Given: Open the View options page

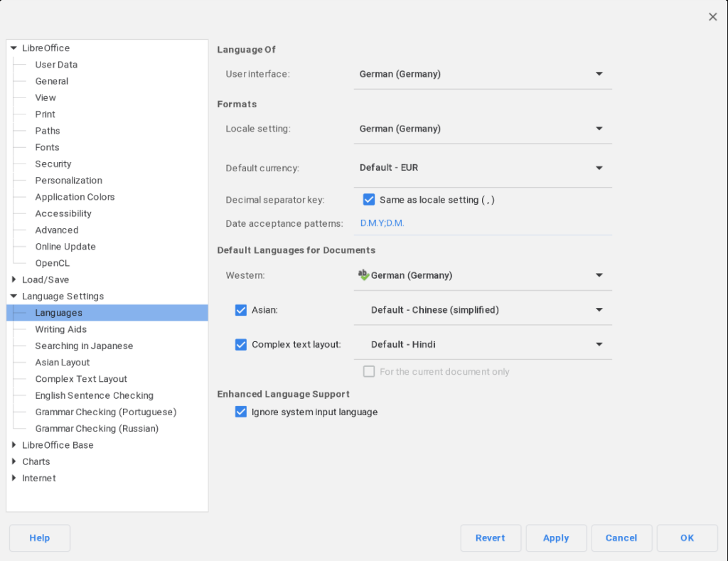Looking at the screenshot, I should [x=45, y=97].
